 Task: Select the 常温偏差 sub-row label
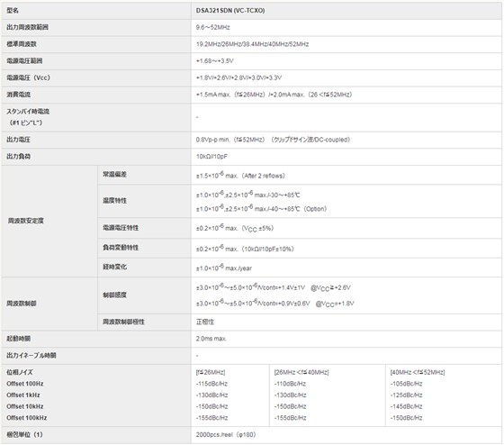(114, 175)
